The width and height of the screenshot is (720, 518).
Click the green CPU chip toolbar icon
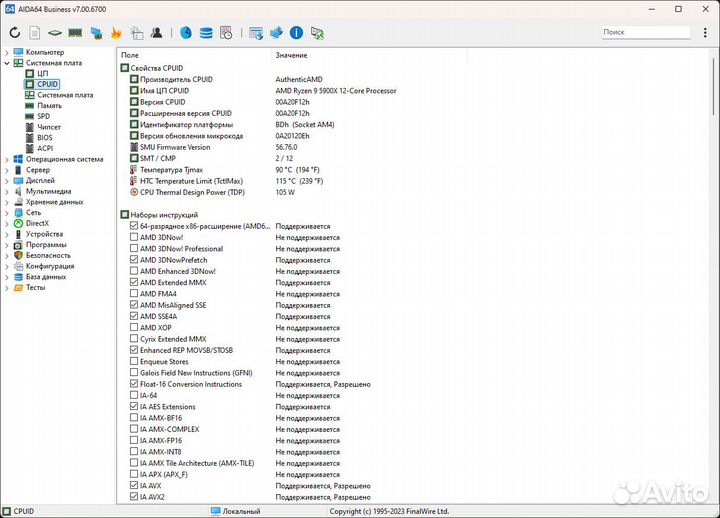point(55,33)
